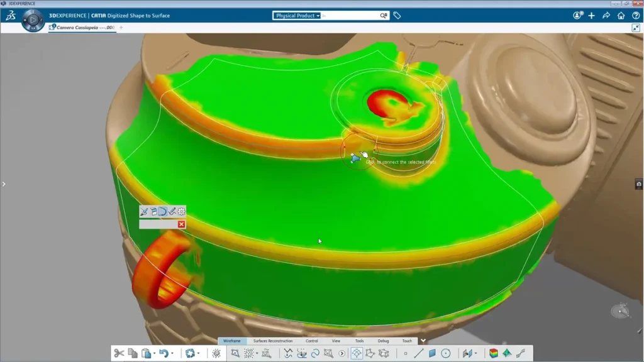The image size is (644, 362).
Task: Expand the left side panel arrow
Action: (4, 184)
